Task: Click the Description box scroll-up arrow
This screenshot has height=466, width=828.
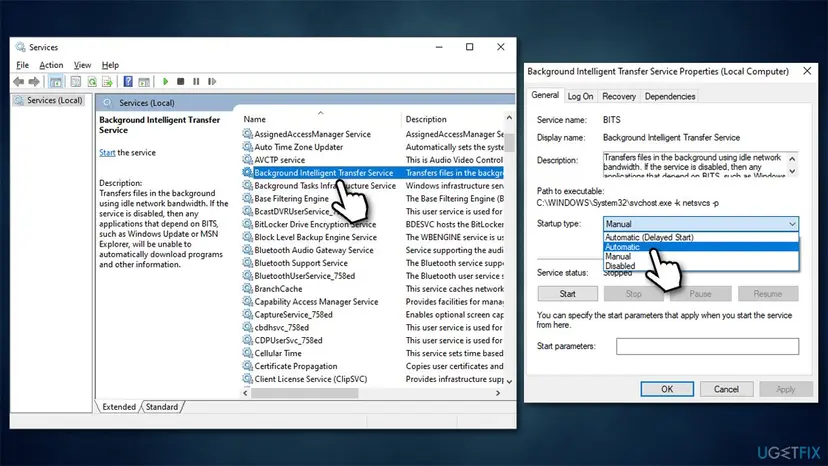Action: (792, 159)
